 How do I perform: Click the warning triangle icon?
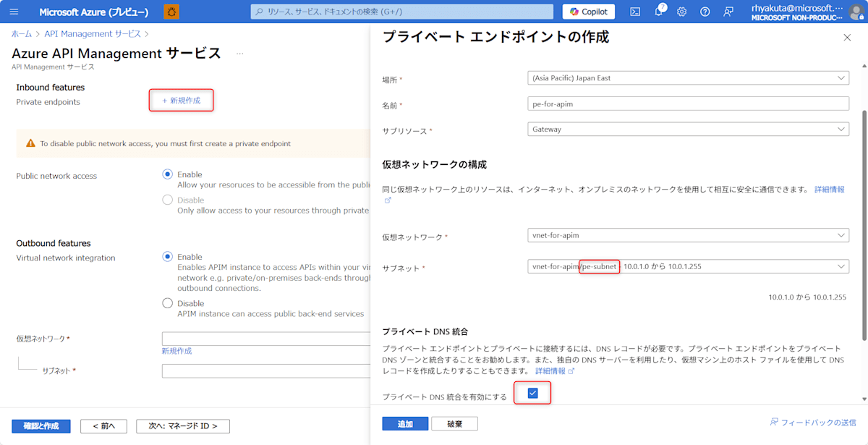[30, 143]
